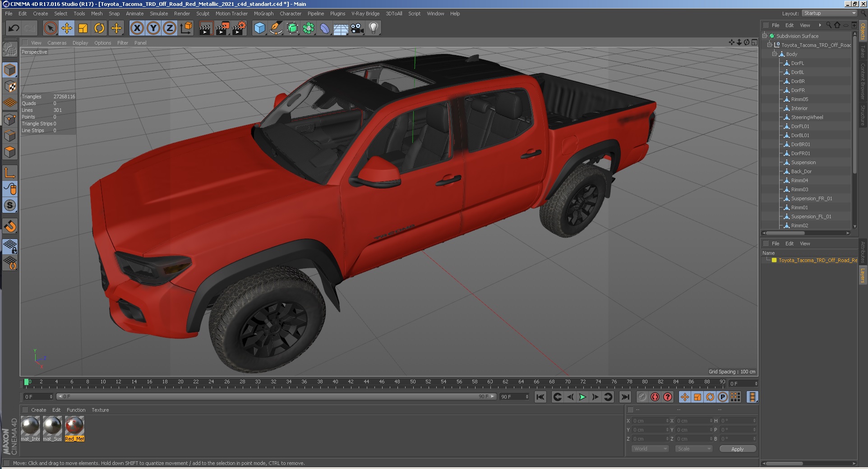
Task: Toggle Y axis lock
Action: click(153, 28)
